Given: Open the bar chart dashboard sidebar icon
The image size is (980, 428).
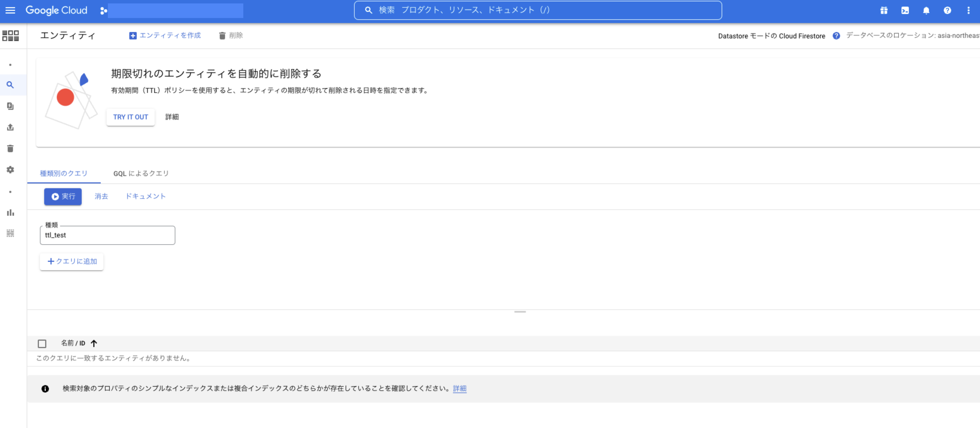Looking at the screenshot, I should click(x=10, y=213).
